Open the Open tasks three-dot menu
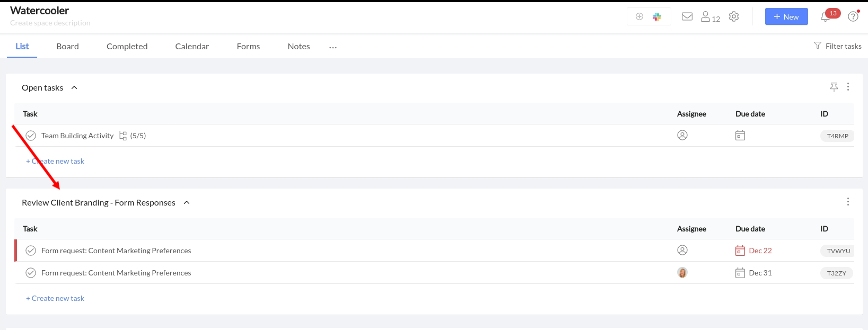This screenshot has width=868, height=330. click(x=848, y=87)
